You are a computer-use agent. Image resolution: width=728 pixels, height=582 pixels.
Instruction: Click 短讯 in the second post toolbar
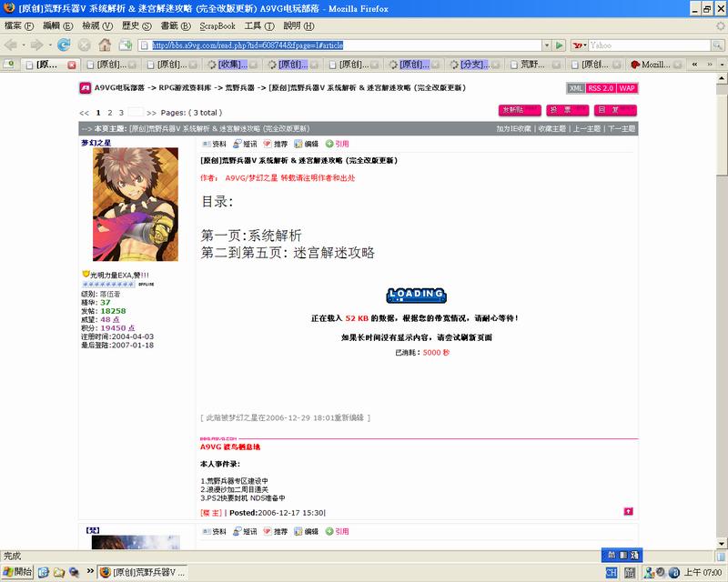245,531
